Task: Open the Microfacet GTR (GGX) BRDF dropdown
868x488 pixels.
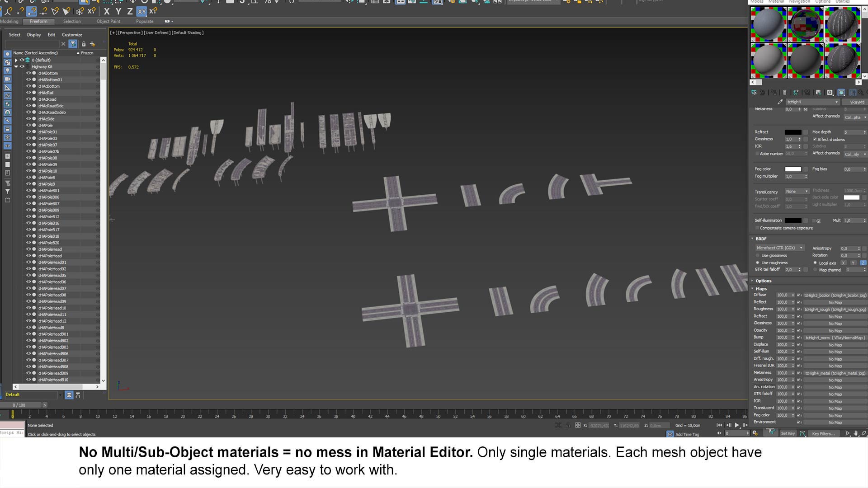Action: [779, 248]
